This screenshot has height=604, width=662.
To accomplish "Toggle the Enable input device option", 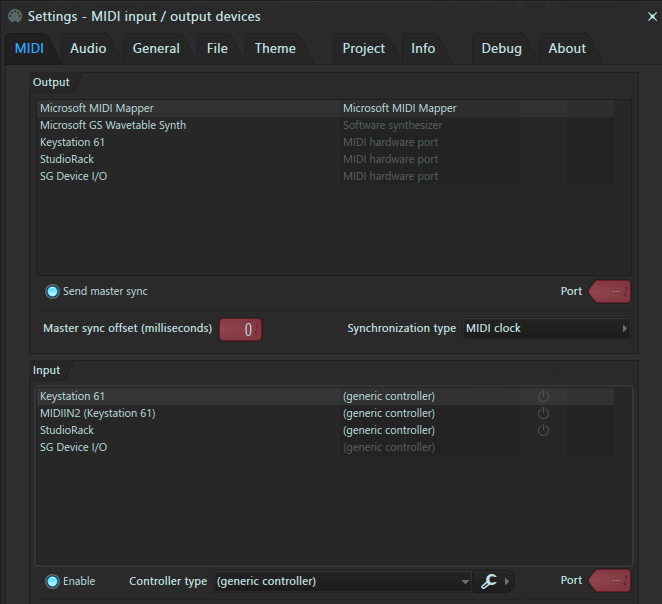I will pyautogui.click(x=52, y=581).
